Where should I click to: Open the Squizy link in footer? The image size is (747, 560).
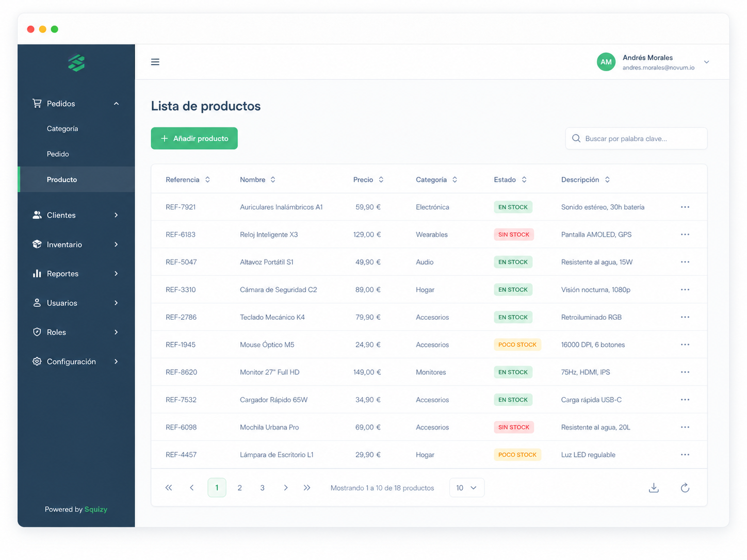click(x=96, y=509)
